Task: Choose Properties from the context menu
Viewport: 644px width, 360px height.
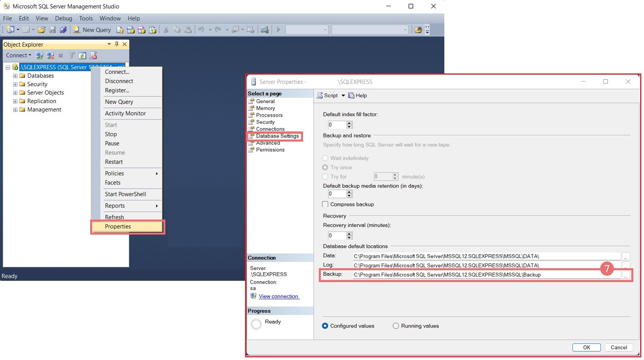Action: [x=118, y=227]
